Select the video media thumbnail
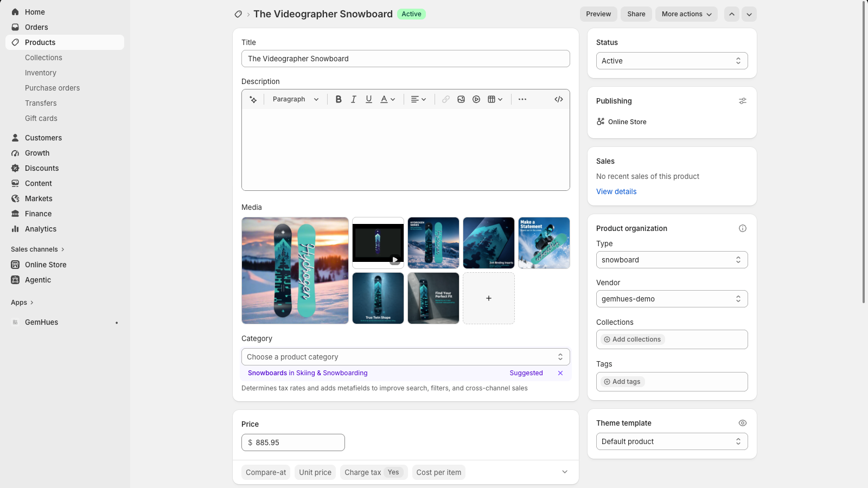The width and height of the screenshot is (868, 488). [x=378, y=243]
